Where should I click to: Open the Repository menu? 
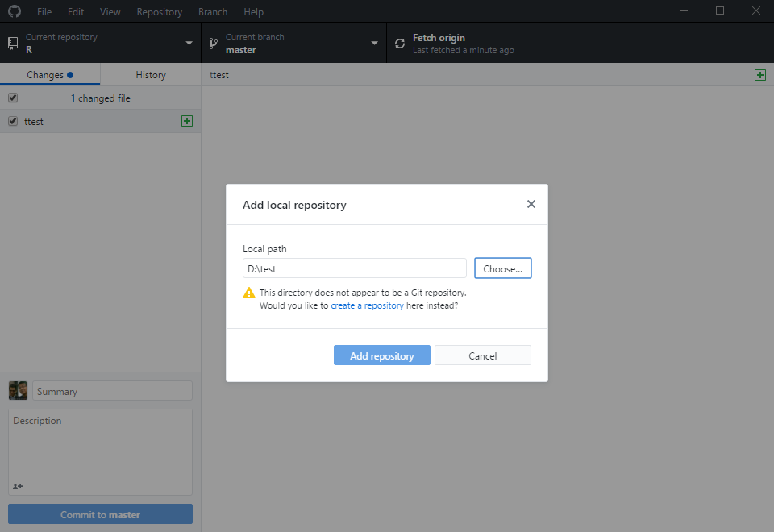pos(159,12)
